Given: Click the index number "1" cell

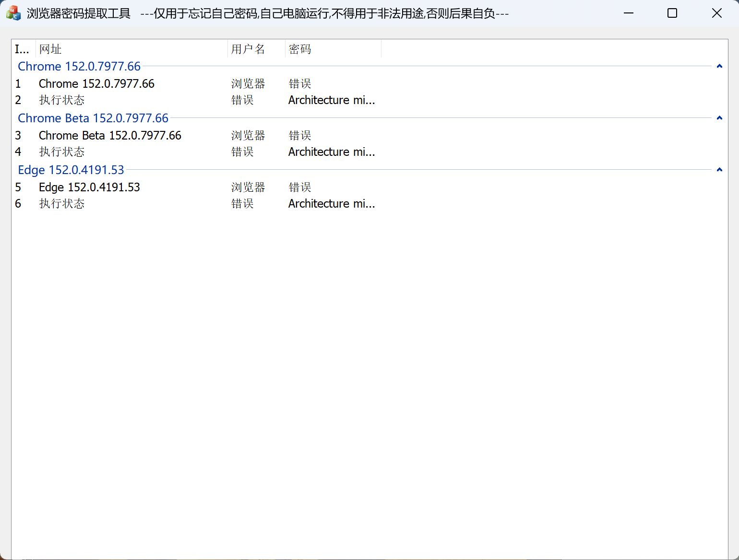Looking at the screenshot, I should 18,83.
